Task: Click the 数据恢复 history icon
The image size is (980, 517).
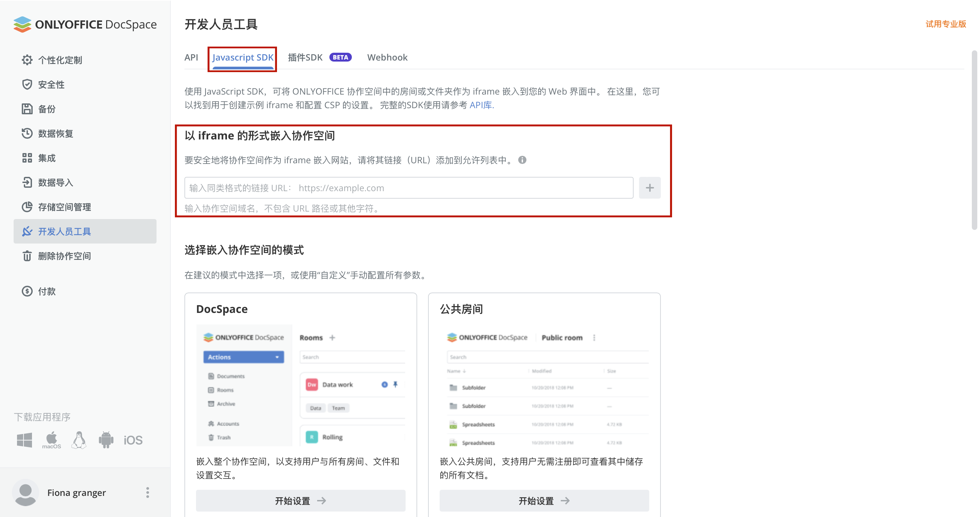Action: coord(27,133)
